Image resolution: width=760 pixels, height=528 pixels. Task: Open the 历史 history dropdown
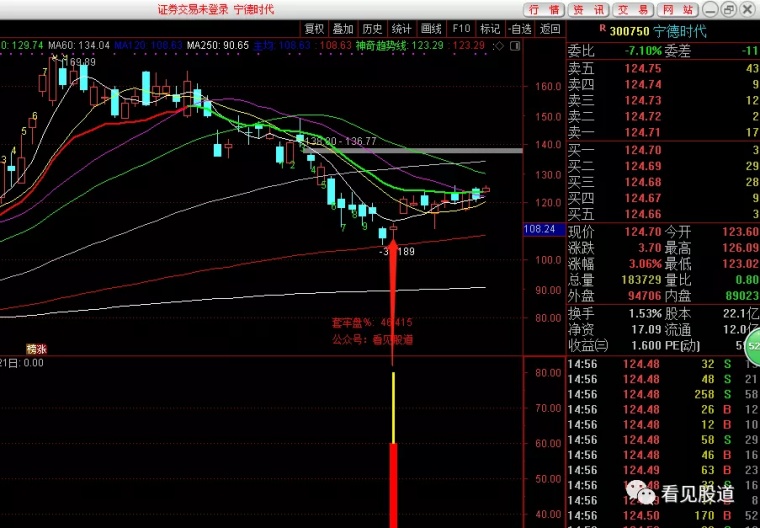tap(372, 29)
